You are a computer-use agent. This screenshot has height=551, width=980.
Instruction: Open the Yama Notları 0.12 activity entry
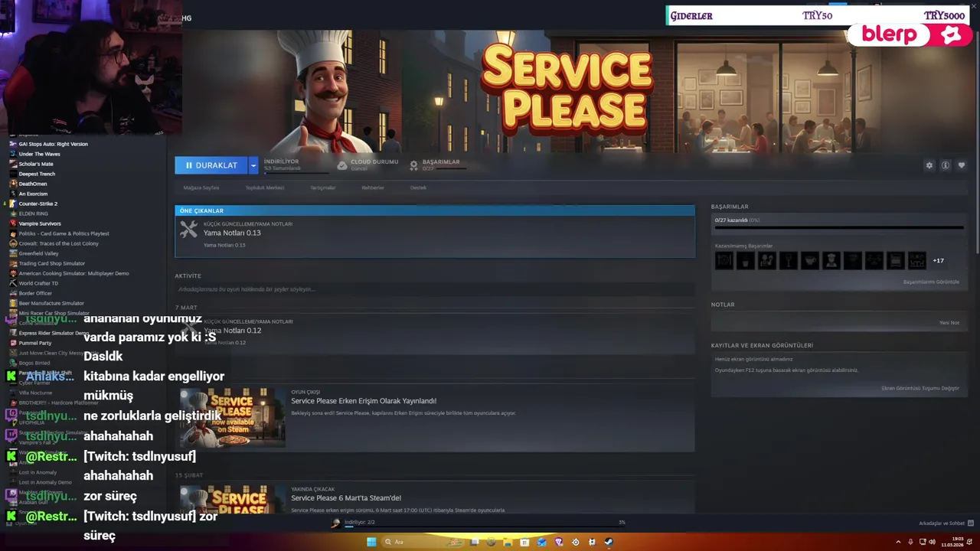pyautogui.click(x=435, y=332)
